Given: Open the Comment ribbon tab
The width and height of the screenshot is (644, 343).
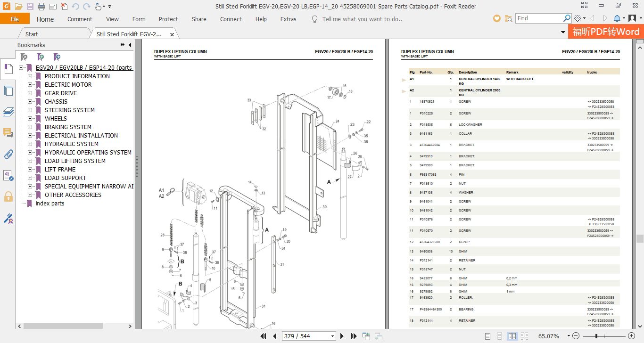Looking at the screenshot, I should [80, 19].
